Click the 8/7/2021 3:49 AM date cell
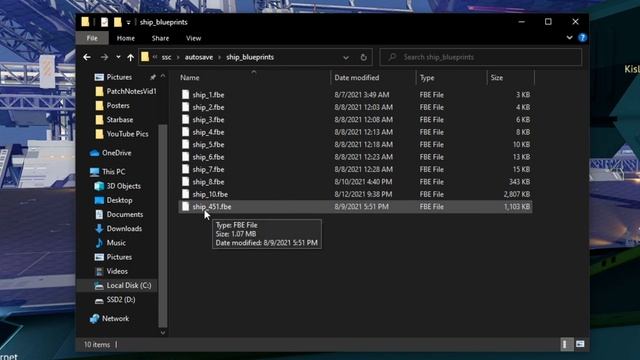The image size is (640, 360). coord(362,95)
